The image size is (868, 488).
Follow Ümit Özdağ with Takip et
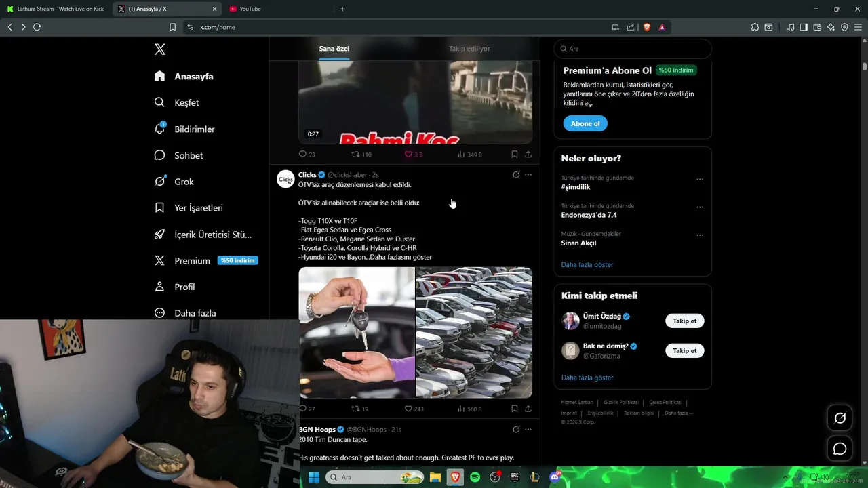pyautogui.click(x=684, y=321)
